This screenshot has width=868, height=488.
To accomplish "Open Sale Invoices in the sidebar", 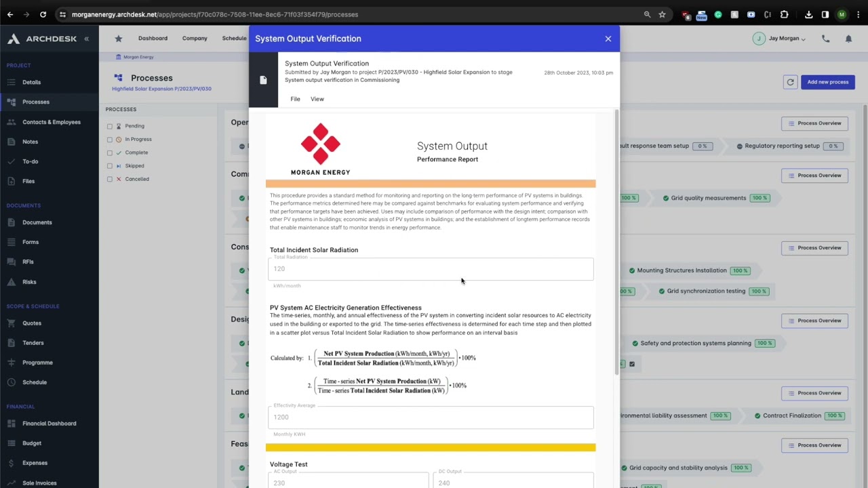I will [39, 483].
